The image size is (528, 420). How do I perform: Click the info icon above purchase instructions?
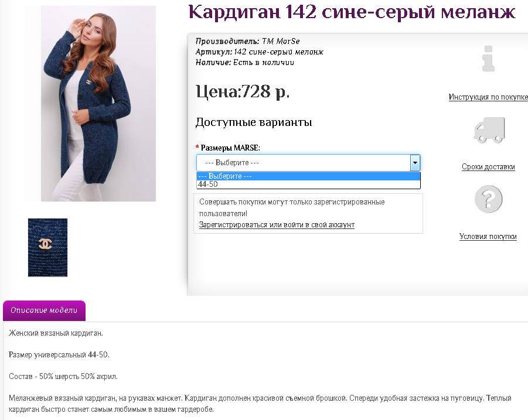[488, 59]
